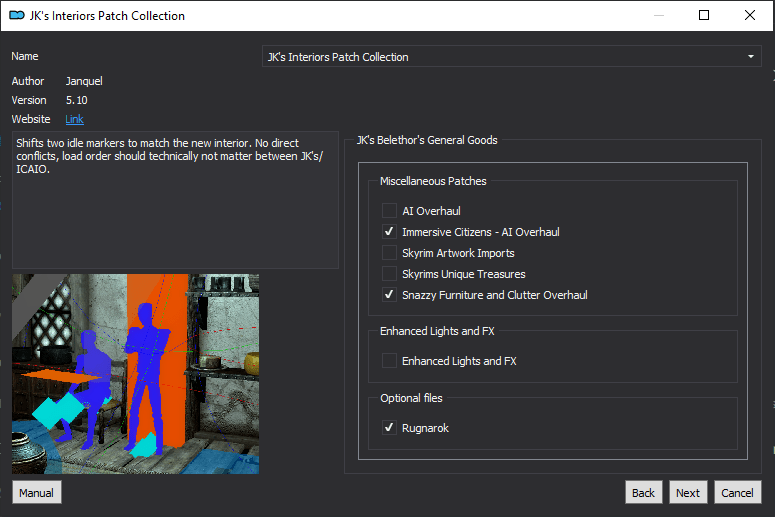Click the window title bar app icon
This screenshot has width=775, height=517.
17,15
